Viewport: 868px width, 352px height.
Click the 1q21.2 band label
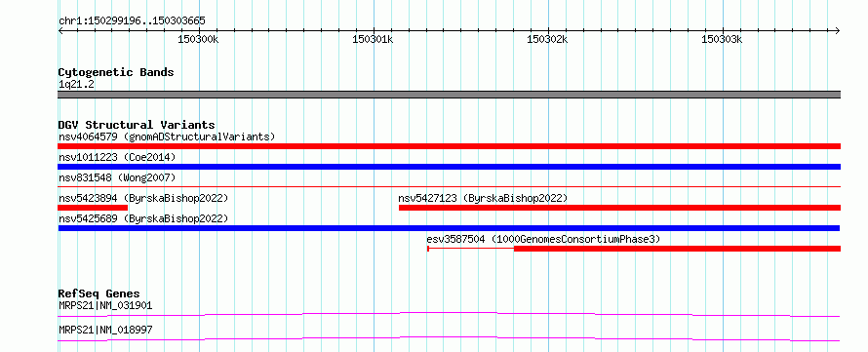[x=76, y=85]
